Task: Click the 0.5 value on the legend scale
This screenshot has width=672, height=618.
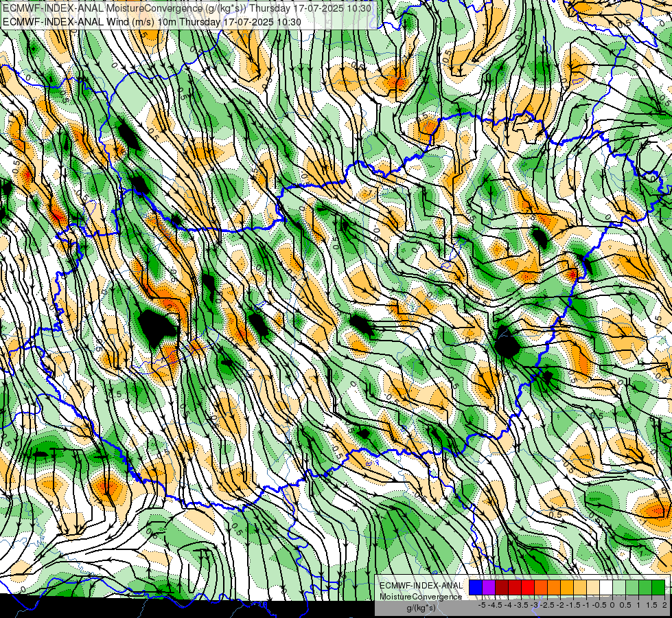Action: (x=625, y=605)
